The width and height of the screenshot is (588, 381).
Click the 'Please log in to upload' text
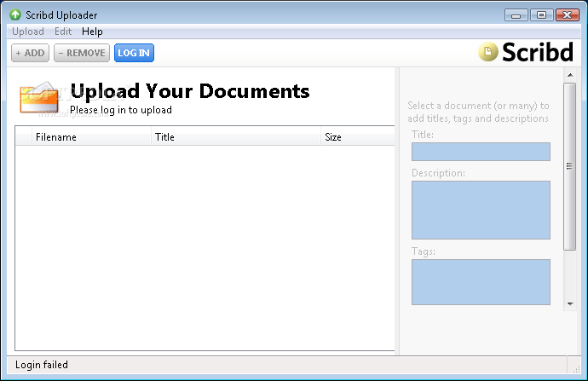click(x=121, y=110)
